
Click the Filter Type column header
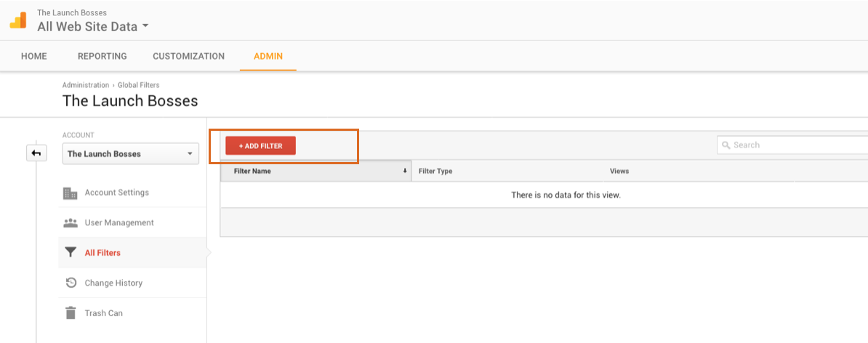[x=435, y=171]
